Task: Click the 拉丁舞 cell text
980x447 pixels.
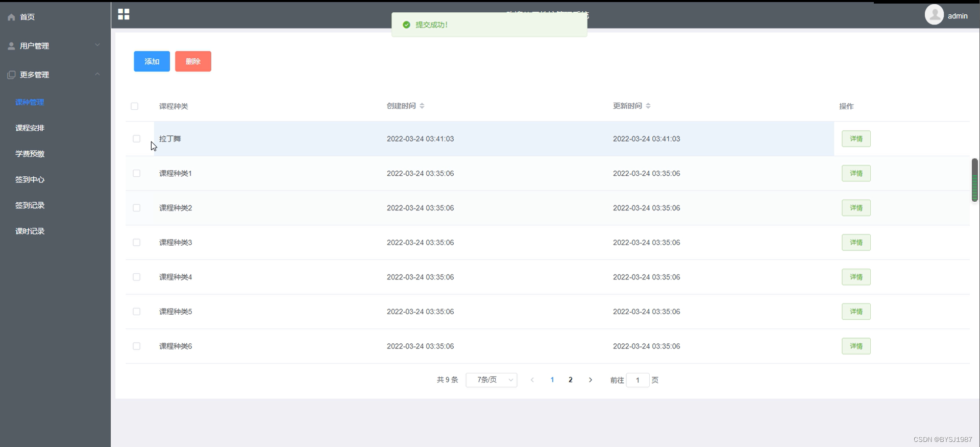Action: tap(170, 139)
